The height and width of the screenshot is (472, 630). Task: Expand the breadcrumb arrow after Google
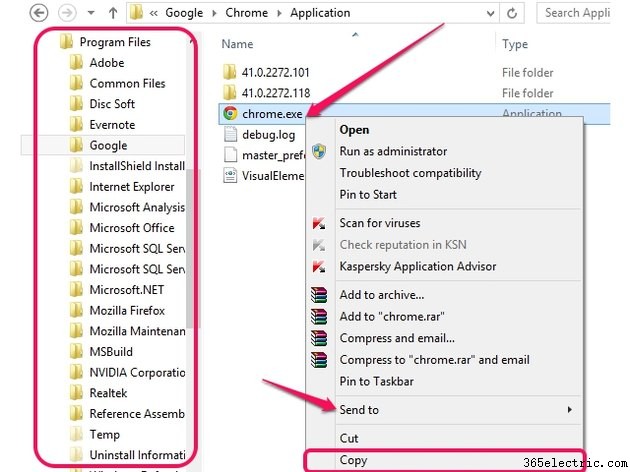(214, 13)
